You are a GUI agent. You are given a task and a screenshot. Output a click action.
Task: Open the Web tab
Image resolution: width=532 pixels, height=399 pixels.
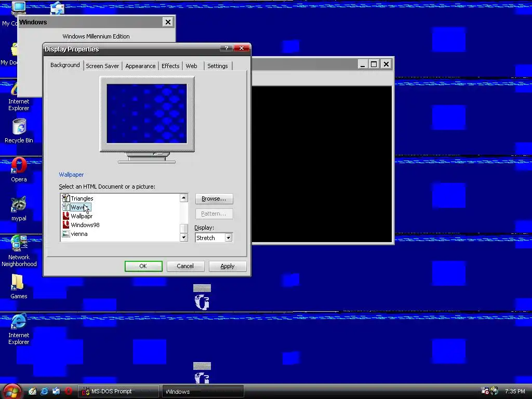(191, 66)
